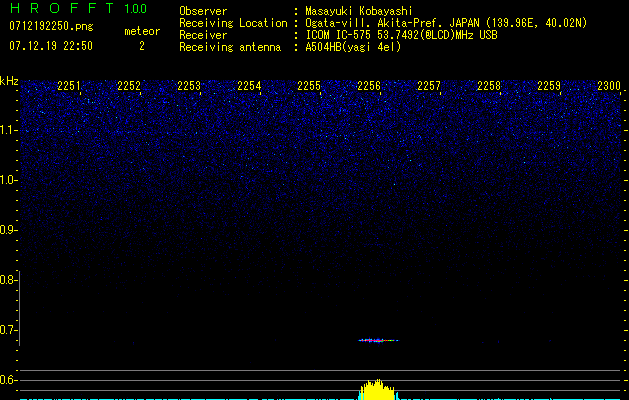Screen dimensions: 629x400
Task: Select the 2258 time marker
Action: [488, 87]
